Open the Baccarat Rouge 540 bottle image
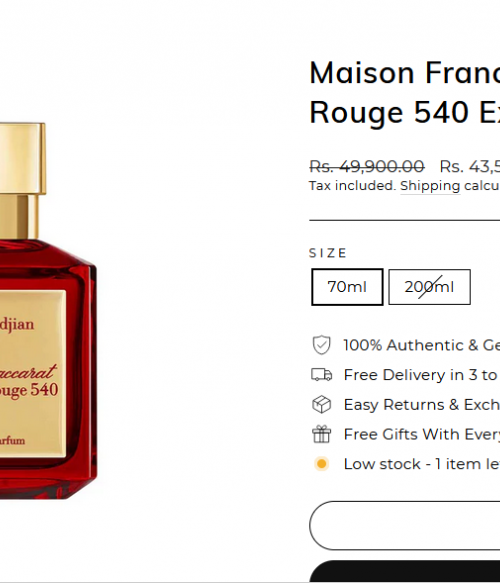The height and width of the screenshot is (583, 500). pyautogui.click(x=48, y=310)
